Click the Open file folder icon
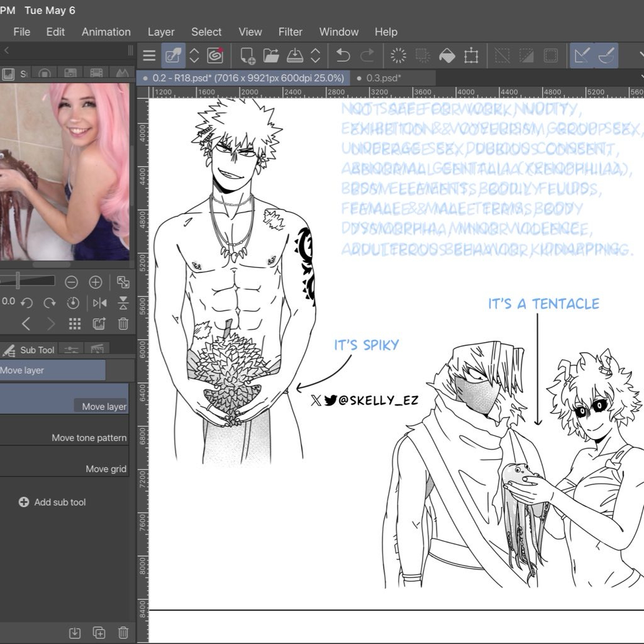Screen dimensions: 644x644 (271, 55)
